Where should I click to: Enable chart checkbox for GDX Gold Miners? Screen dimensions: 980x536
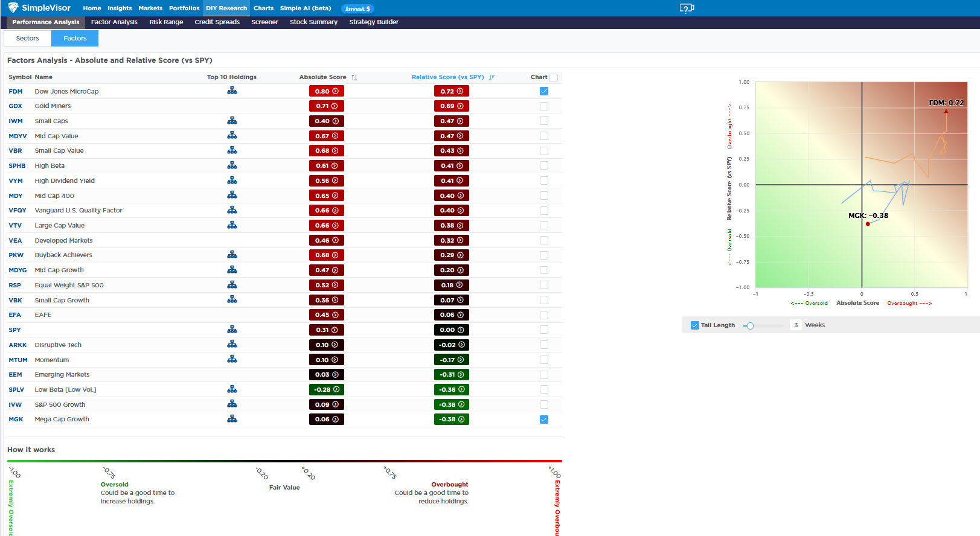coord(544,106)
